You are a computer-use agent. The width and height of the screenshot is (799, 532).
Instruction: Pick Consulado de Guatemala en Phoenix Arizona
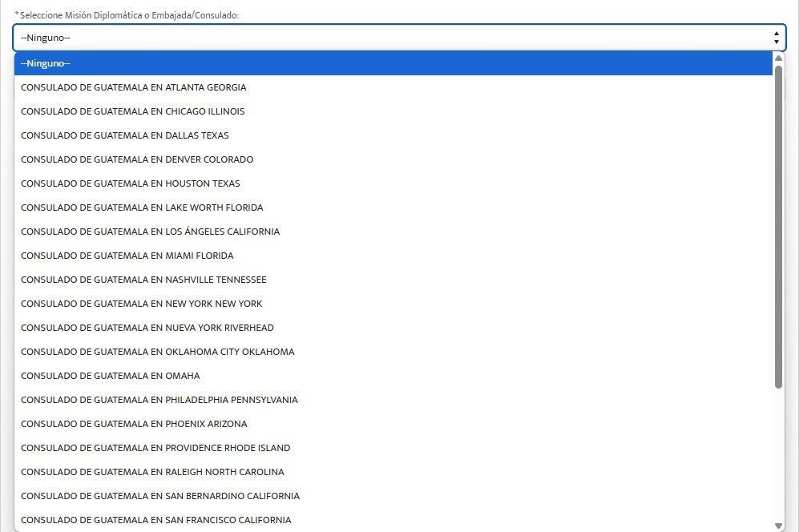point(393,424)
